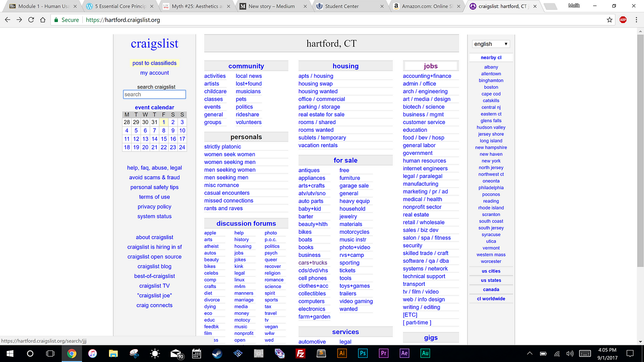Click the browser reload icon
Screen dimensions: 644x362
pyautogui.click(x=31, y=20)
